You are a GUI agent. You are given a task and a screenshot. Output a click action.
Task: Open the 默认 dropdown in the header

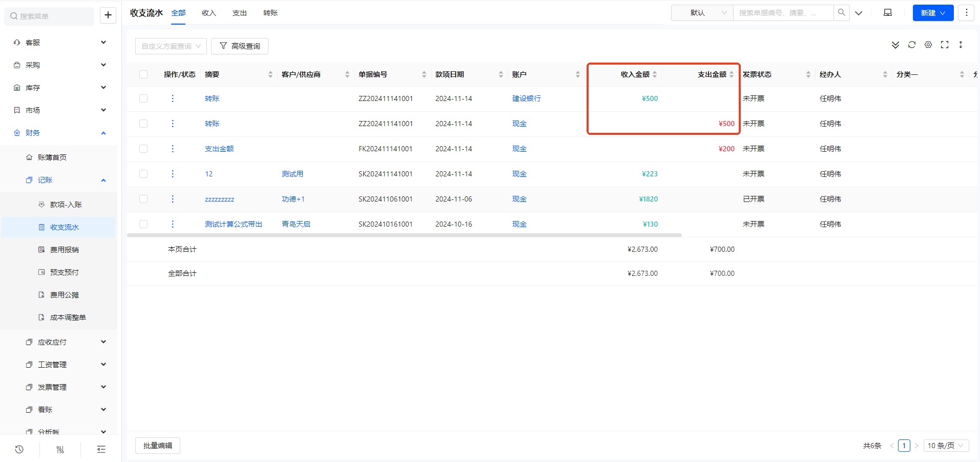(x=702, y=13)
